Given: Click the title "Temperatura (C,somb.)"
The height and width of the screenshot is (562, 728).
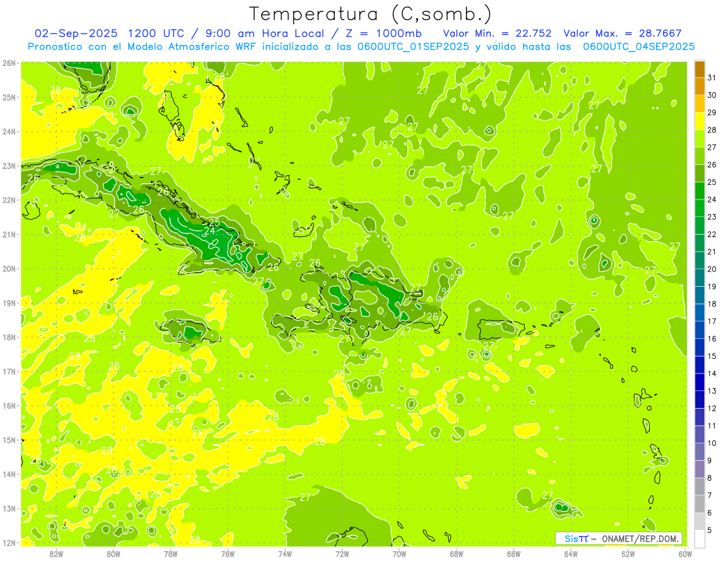Looking at the screenshot, I should [371, 14].
